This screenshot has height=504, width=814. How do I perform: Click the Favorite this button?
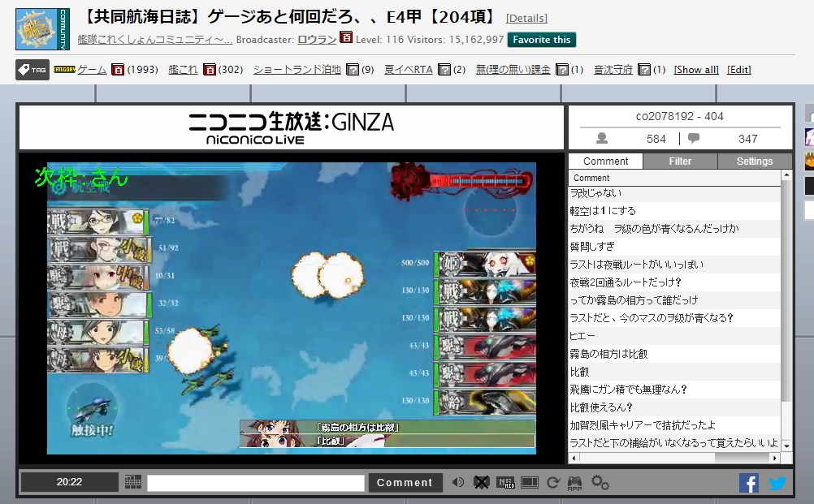(542, 40)
